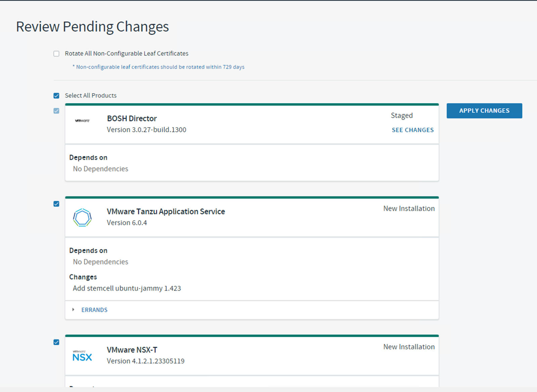Screen dimensions: 537x392
Task: Click Depends on heading in BOSH Director card
Action: [88, 158]
